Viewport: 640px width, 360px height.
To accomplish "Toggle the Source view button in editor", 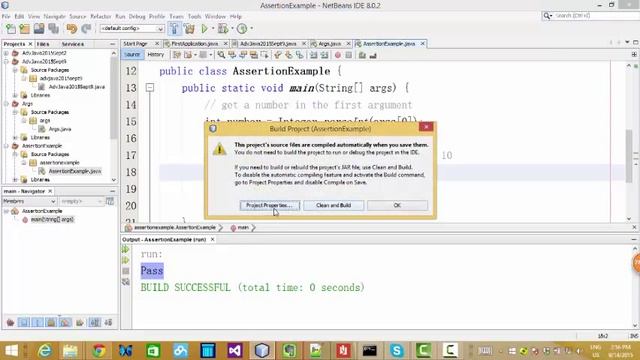I will point(132,55).
